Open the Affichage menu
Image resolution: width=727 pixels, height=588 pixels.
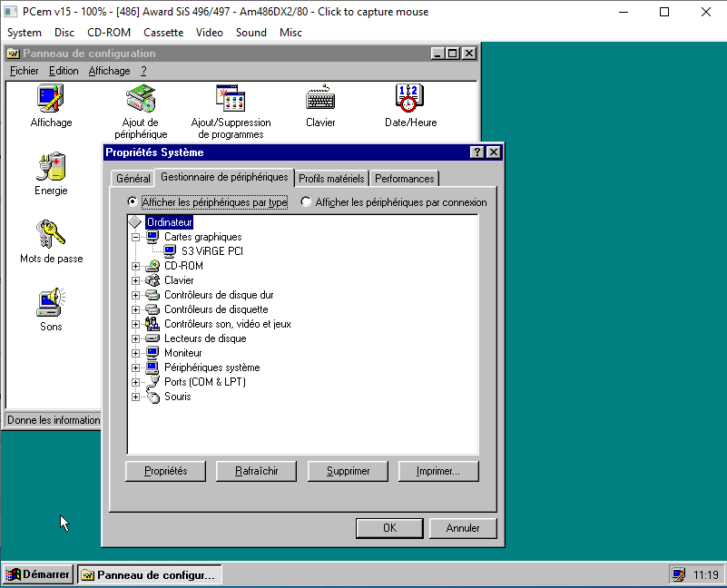tap(109, 71)
